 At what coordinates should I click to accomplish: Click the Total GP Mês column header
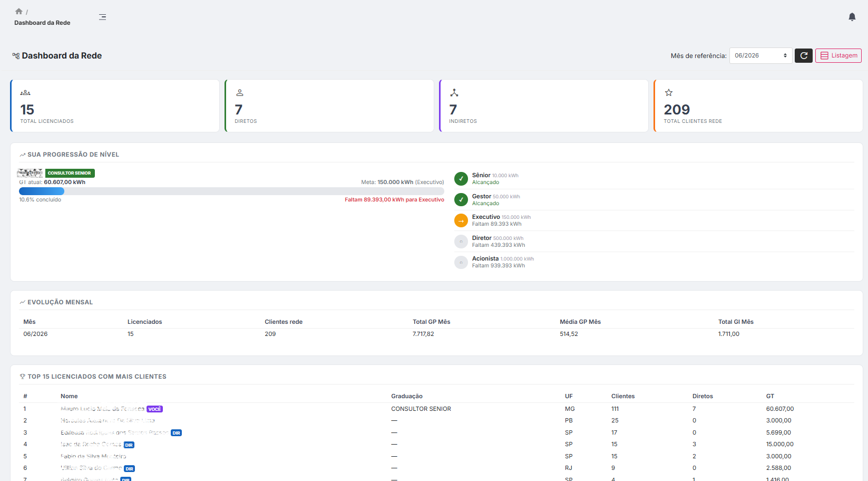coord(432,322)
